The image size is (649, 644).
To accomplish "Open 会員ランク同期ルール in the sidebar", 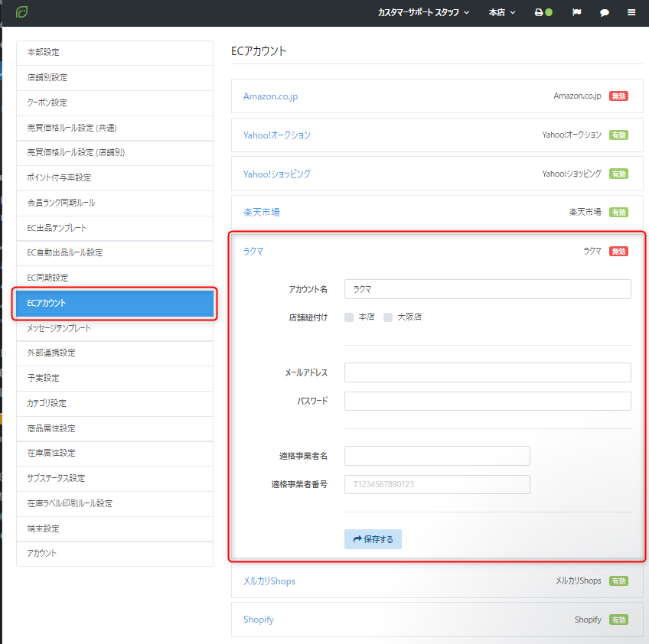I will point(115,203).
